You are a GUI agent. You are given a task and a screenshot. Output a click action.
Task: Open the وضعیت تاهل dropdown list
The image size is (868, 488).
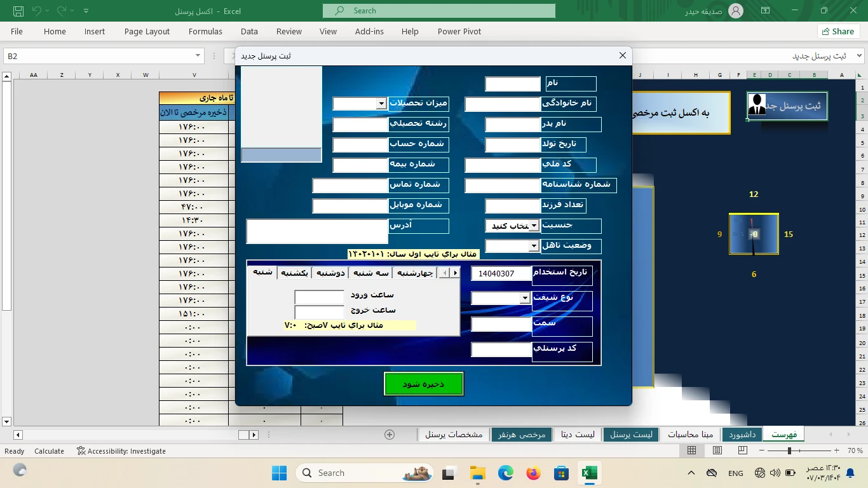(534, 246)
